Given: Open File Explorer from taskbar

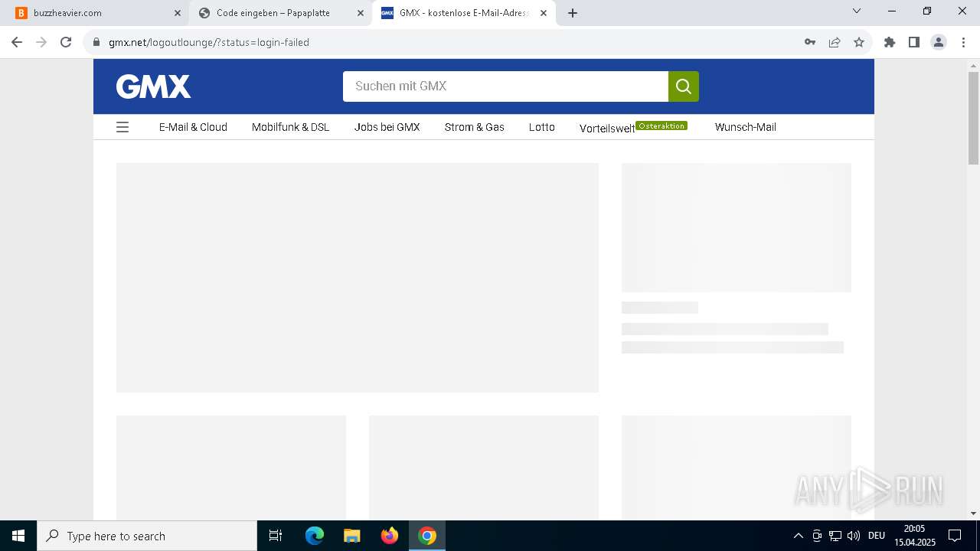Looking at the screenshot, I should tap(352, 536).
